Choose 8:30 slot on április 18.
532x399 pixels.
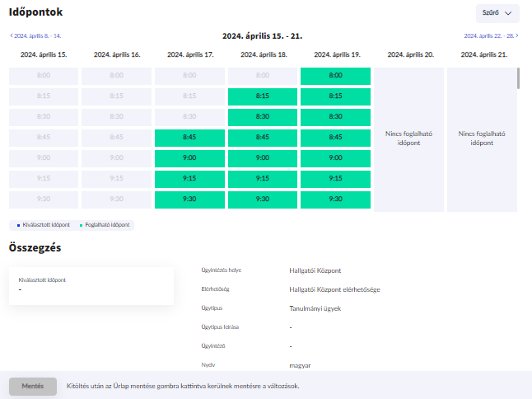[x=263, y=117]
